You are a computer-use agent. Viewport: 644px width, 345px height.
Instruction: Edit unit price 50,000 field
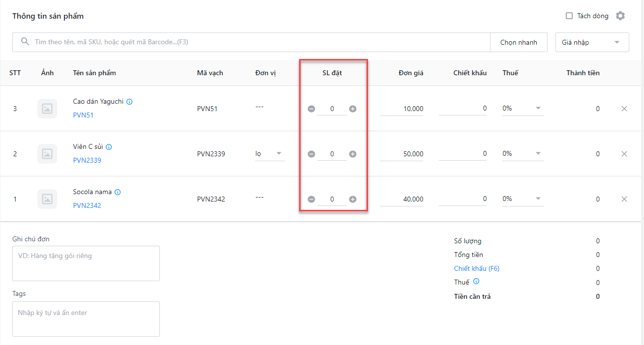[401, 154]
